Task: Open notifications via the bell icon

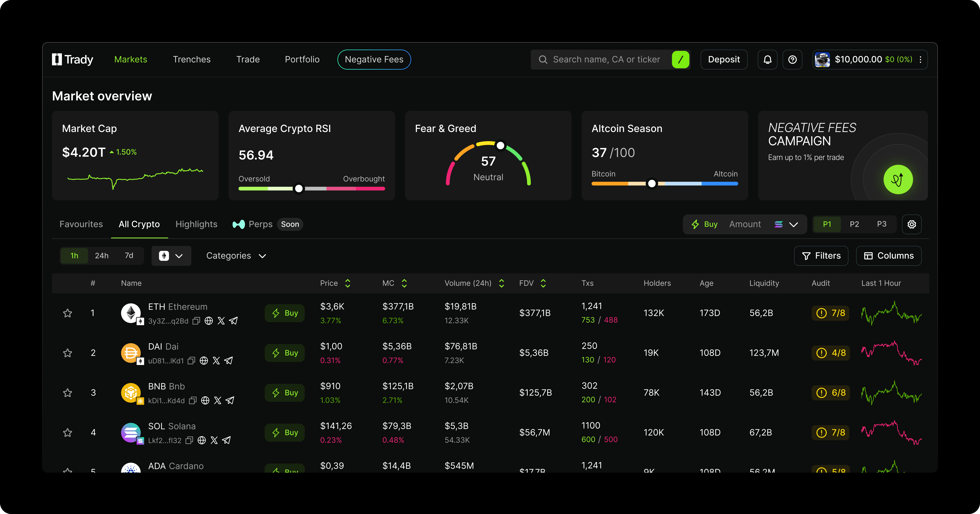Action: (767, 59)
